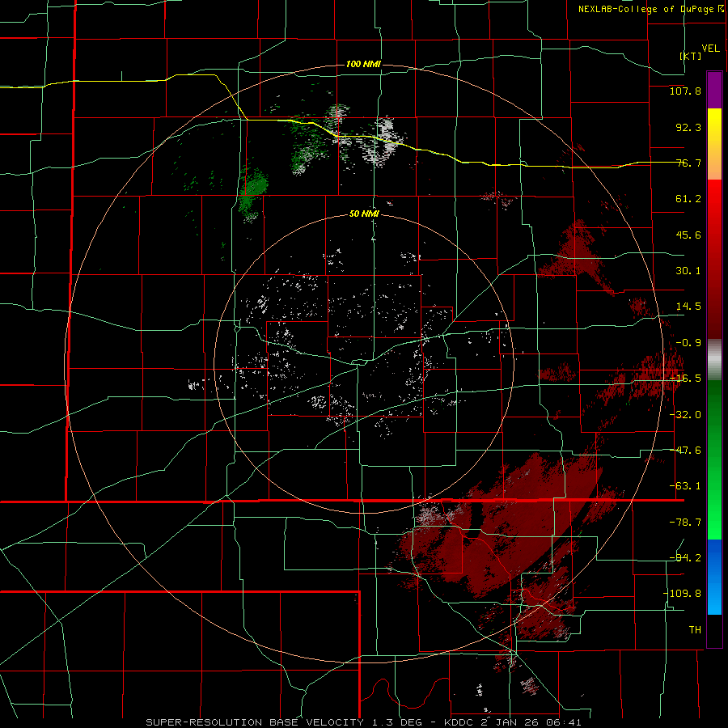This screenshot has height=728, width=728.
Task: Click the 92.3 scale value
Action: pos(688,127)
